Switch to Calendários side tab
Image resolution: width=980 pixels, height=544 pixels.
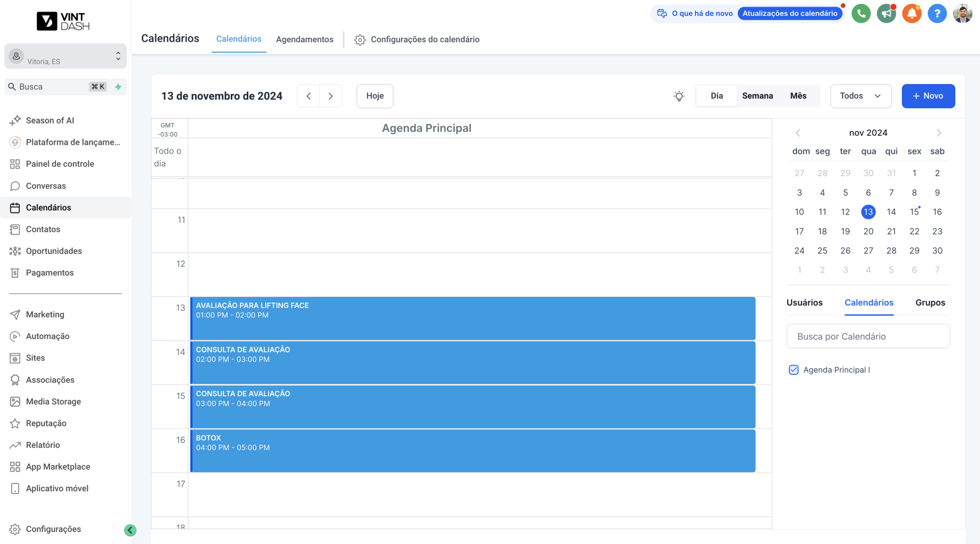click(x=869, y=302)
